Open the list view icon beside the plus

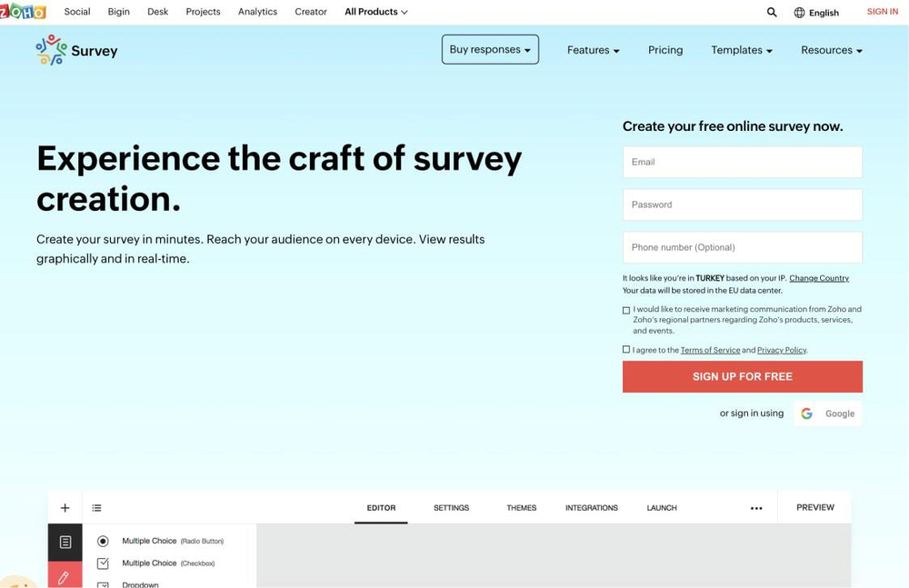tap(97, 507)
